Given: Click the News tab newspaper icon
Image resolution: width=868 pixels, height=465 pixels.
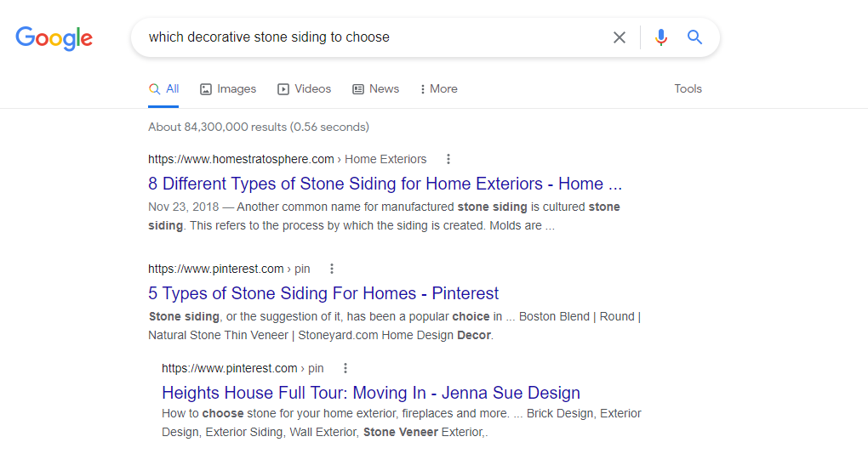Looking at the screenshot, I should [x=358, y=89].
